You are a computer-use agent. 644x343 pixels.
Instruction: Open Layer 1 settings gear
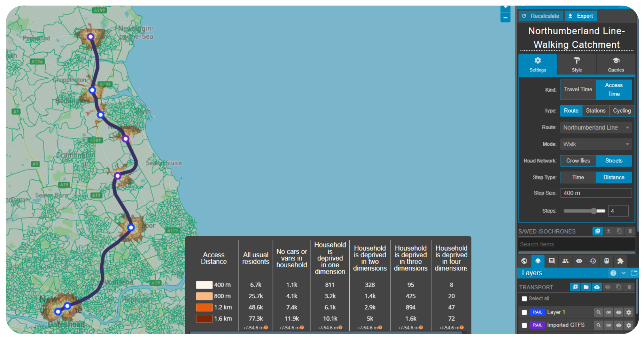(629, 312)
